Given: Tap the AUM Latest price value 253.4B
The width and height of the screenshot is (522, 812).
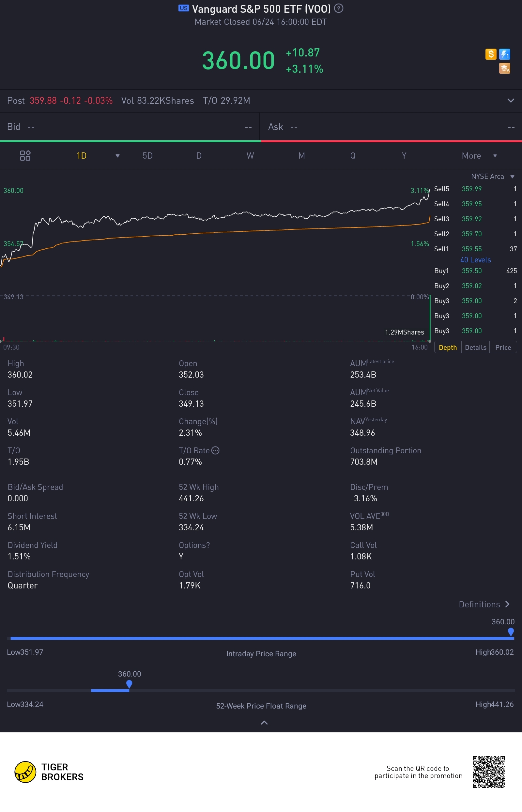Looking at the screenshot, I should tap(363, 375).
